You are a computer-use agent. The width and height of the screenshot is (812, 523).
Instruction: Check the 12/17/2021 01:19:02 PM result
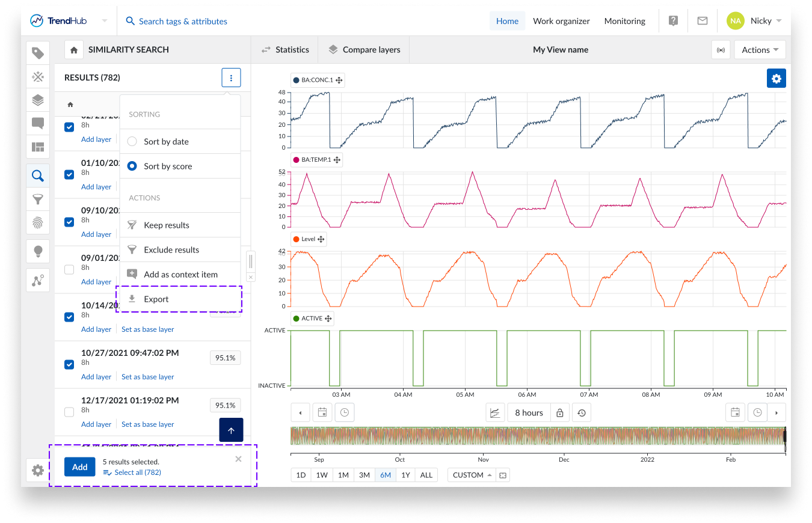pyautogui.click(x=69, y=412)
